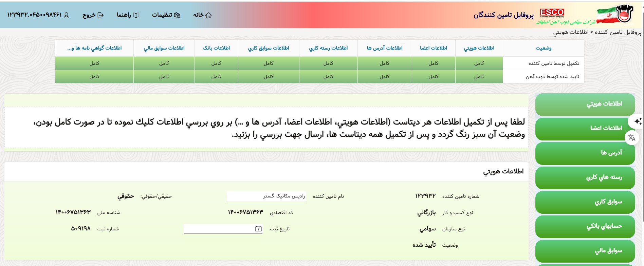
Task: Open the سوابق كاري sidebar button
Action: point(585,202)
